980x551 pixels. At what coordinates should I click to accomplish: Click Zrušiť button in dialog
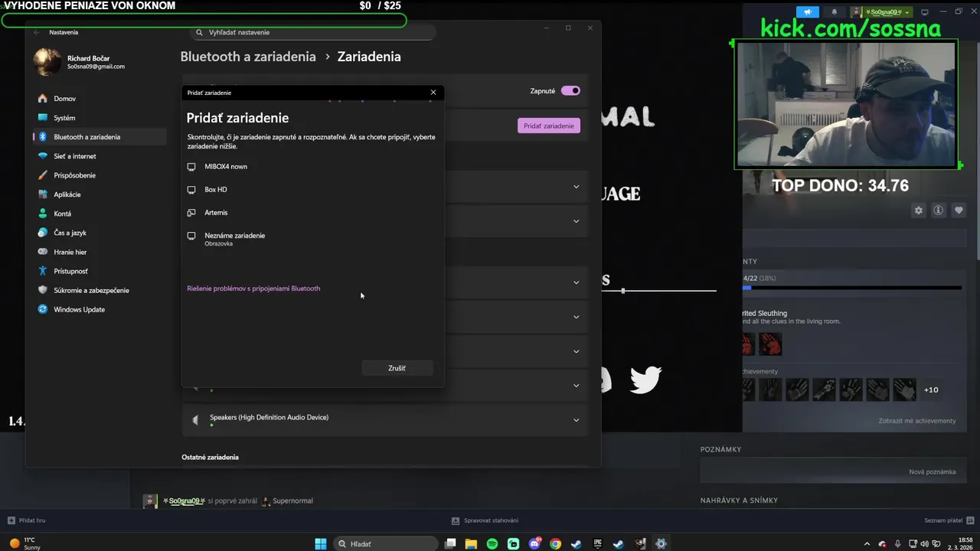397,368
